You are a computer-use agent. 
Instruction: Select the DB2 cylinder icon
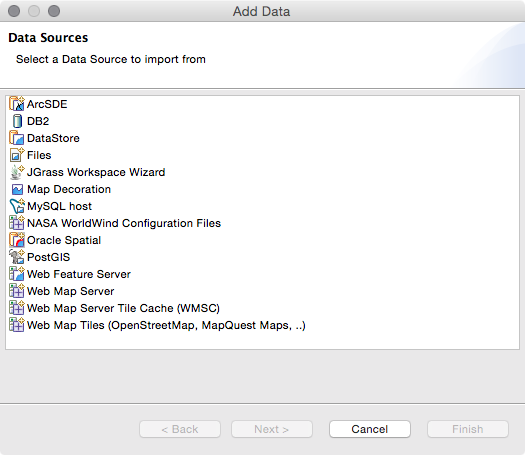(17, 121)
